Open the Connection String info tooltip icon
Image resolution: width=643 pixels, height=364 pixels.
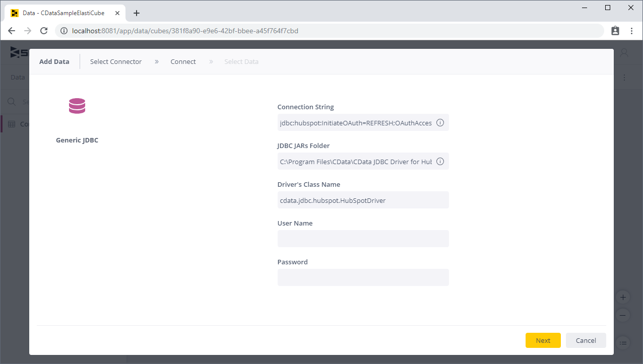click(x=440, y=122)
